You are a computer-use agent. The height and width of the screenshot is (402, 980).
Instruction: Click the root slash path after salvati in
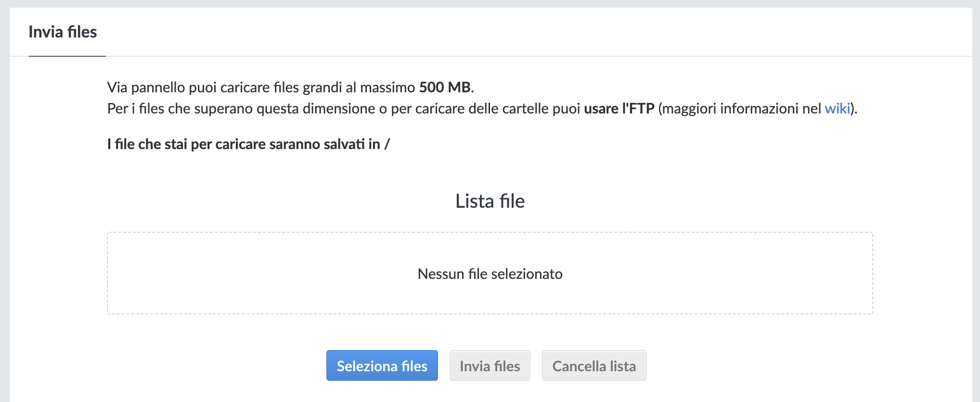pyautogui.click(x=387, y=144)
